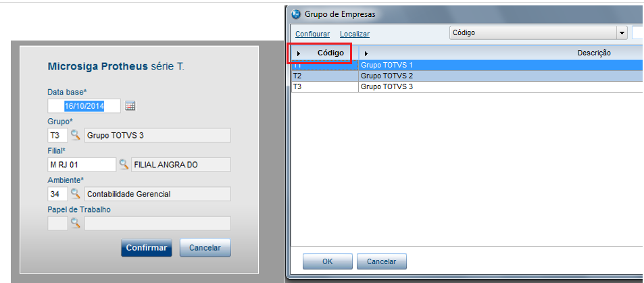Click the Contabilidade Gerencial description field
Viewport: 644px width, 283px height.
pos(157,194)
